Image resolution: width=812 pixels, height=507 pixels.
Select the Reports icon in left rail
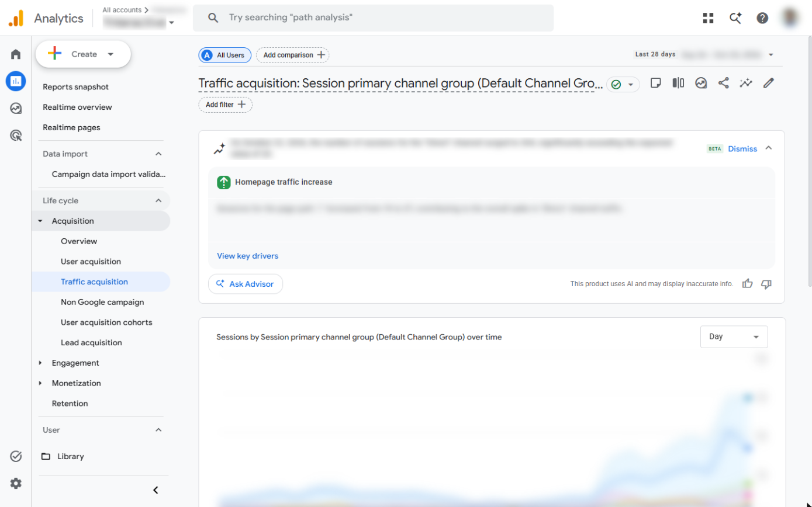16,81
